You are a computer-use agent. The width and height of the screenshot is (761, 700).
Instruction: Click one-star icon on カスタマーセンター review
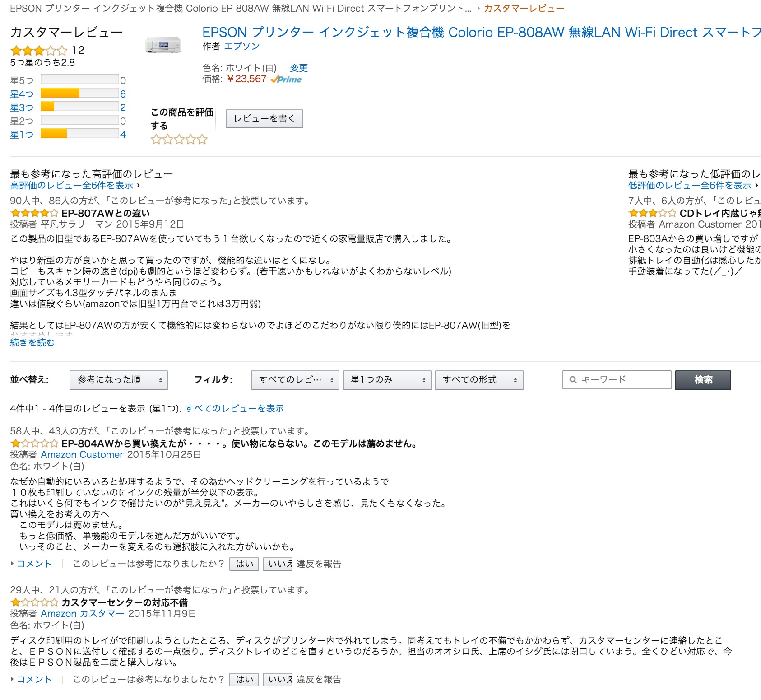pyautogui.click(x=34, y=602)
